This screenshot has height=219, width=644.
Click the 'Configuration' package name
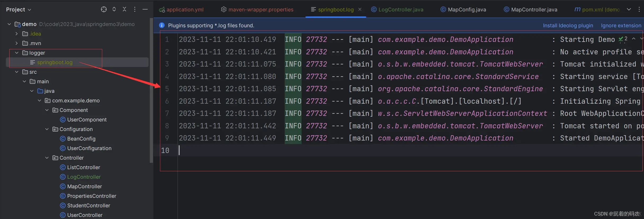[76, 129]
